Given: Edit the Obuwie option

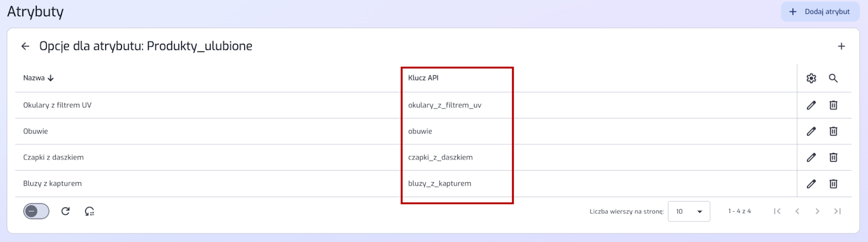Looking at the screenshot, I should (x=811, y=131).
